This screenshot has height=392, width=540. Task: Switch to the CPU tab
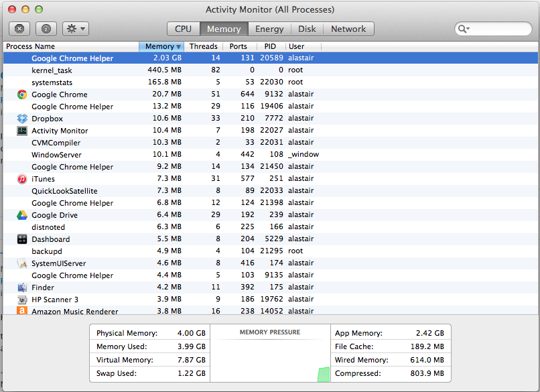(183, 29)
